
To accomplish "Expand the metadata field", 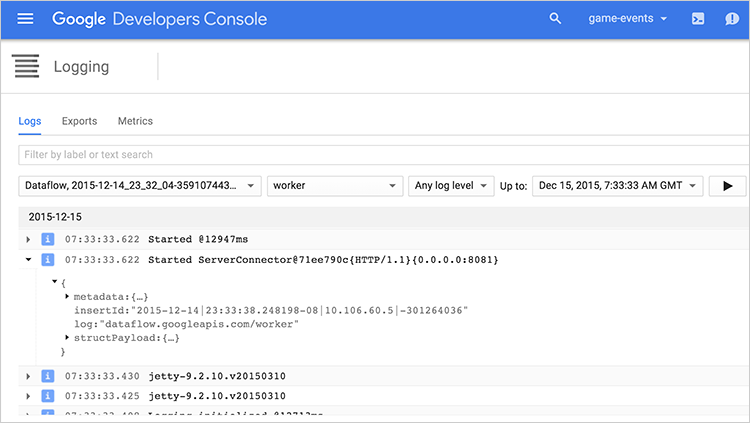I will [67, 297].
